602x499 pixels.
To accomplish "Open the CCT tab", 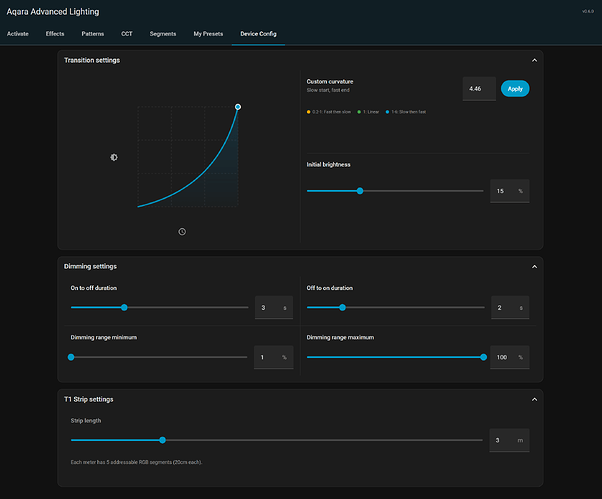I will coord(126,34).
